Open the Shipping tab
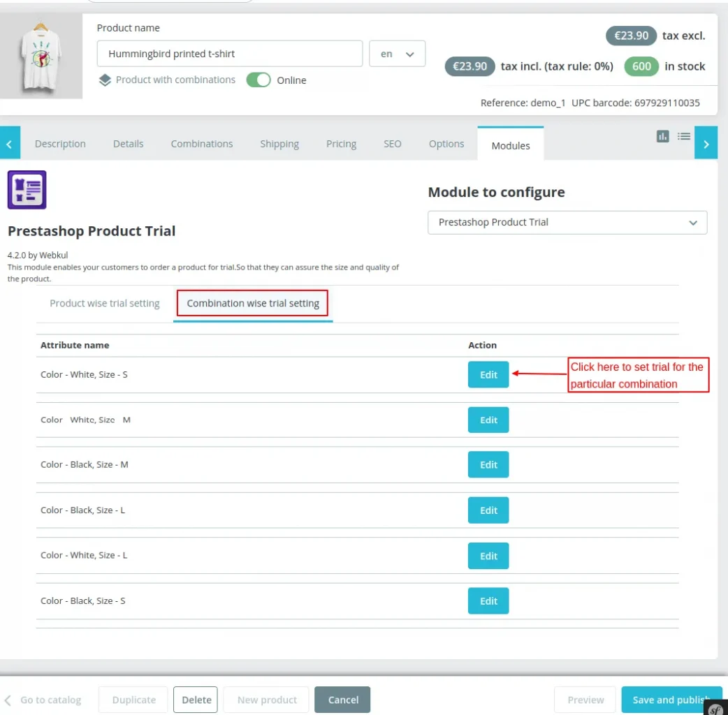Screen dimensions: 728x715 279,144
